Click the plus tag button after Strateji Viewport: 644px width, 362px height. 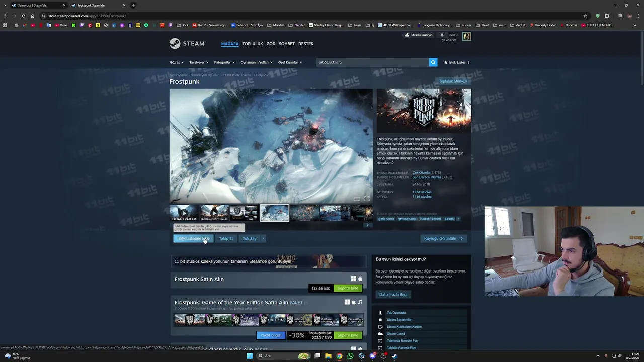(458, 219)
